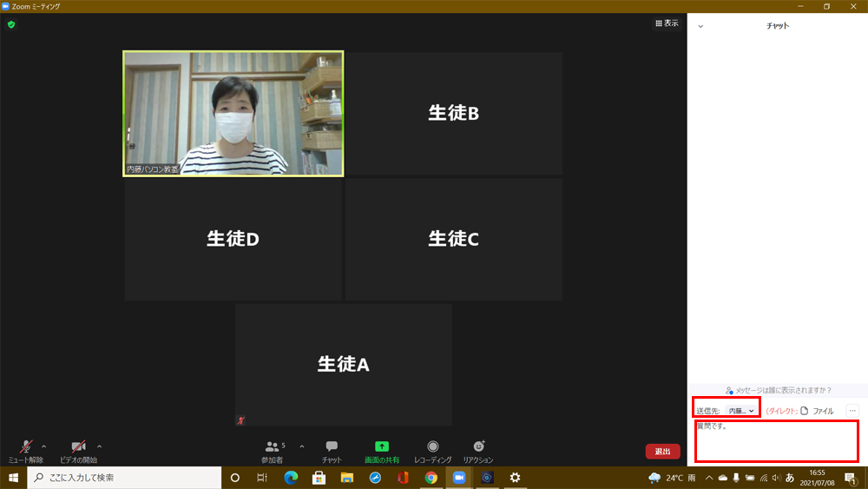This screenshot has width=868, height=489.
Task: Open video options arrow beside ビデオの開始
Action: point(99,446)
